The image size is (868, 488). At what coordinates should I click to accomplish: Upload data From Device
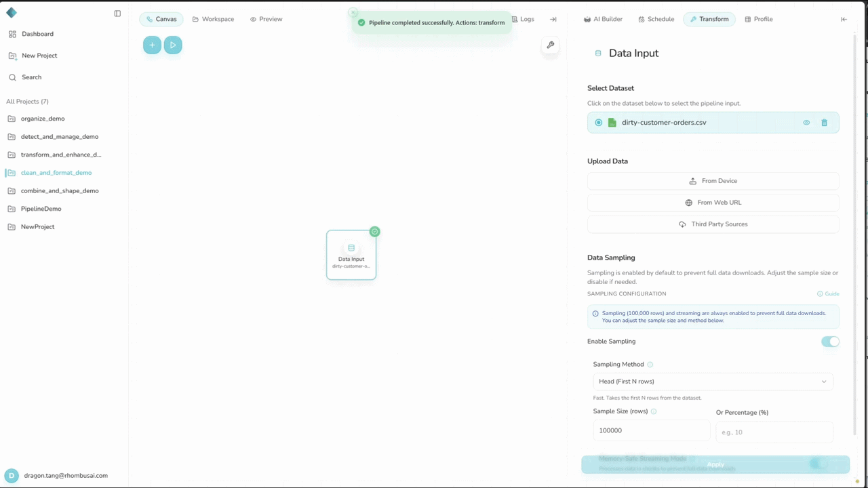(x=713, y=181)
